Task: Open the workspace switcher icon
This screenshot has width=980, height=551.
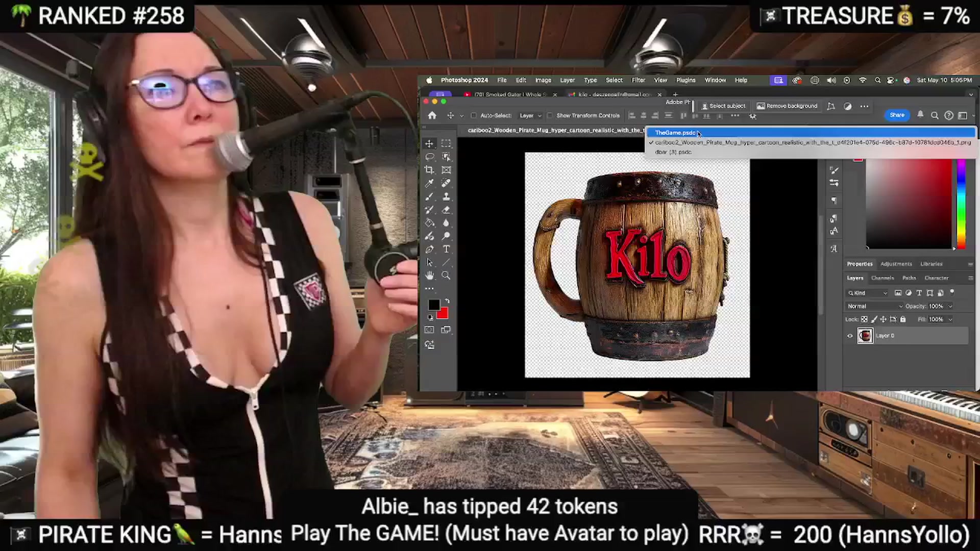Action: [x=963, y=116]
